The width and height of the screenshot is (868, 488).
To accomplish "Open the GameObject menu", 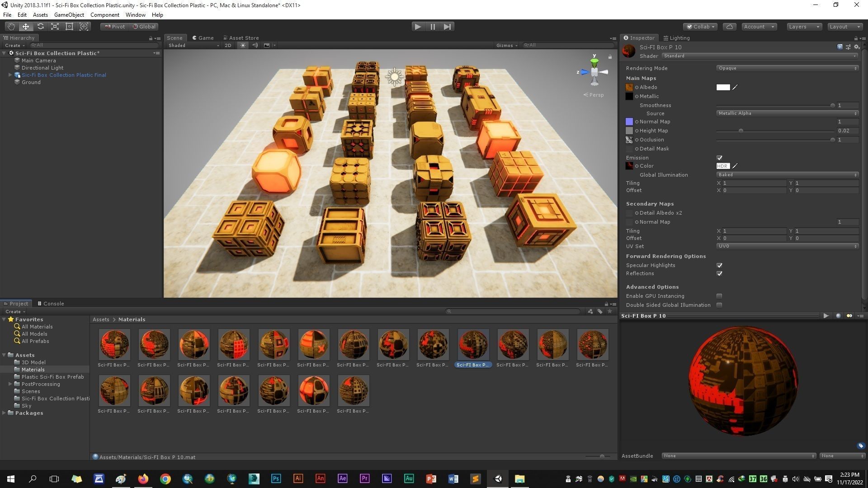I will point(69,15).
